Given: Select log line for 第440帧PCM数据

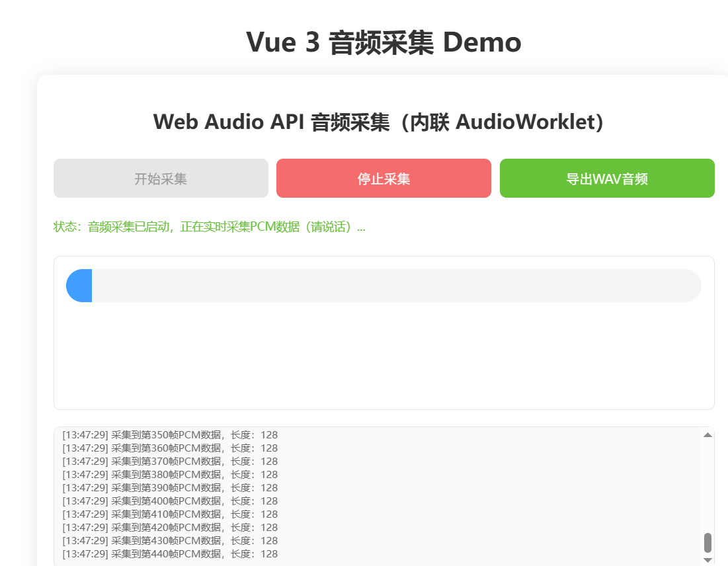Looking at the screenshot, I should point(170,554).
